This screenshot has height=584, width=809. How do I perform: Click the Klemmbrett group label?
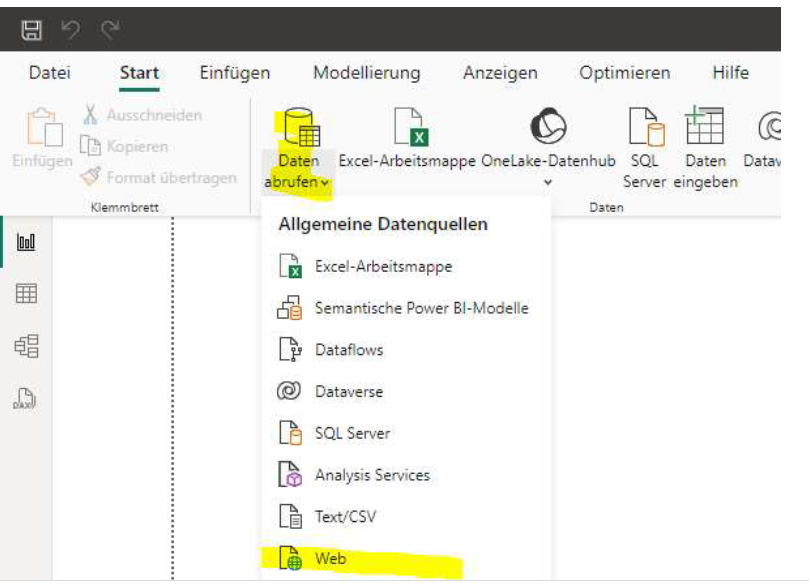(x=124, y=207)
